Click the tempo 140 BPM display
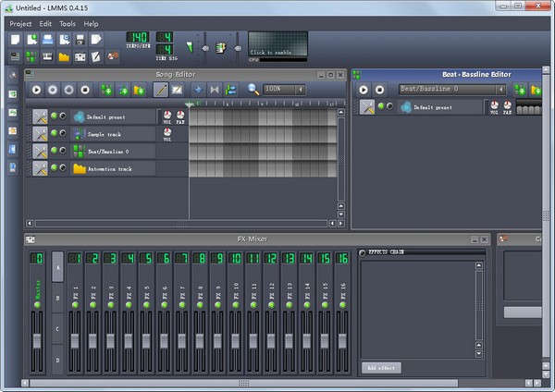This screenshot has height=392, width=555. pyautogui.click(x=137, y=38)
